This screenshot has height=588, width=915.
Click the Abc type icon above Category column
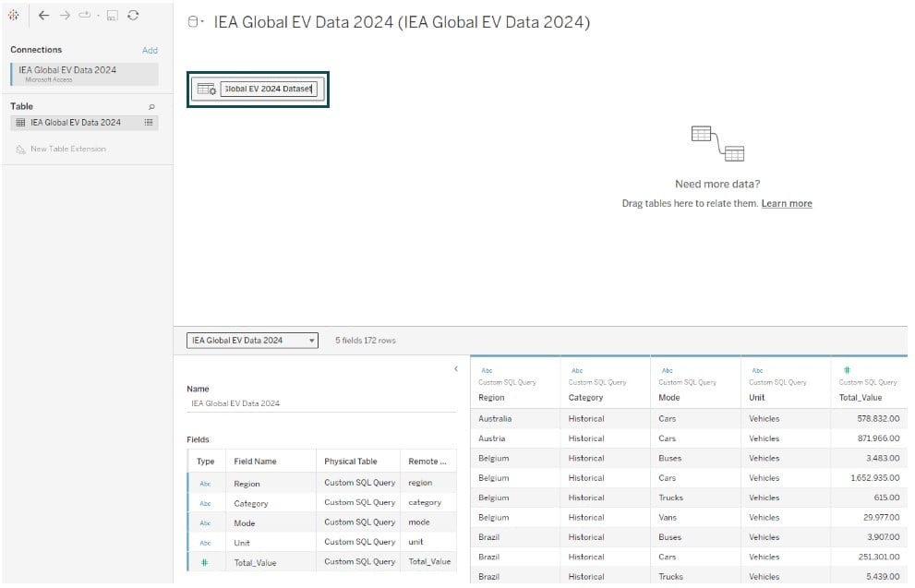pyautogui.click(x=577, y=371)
